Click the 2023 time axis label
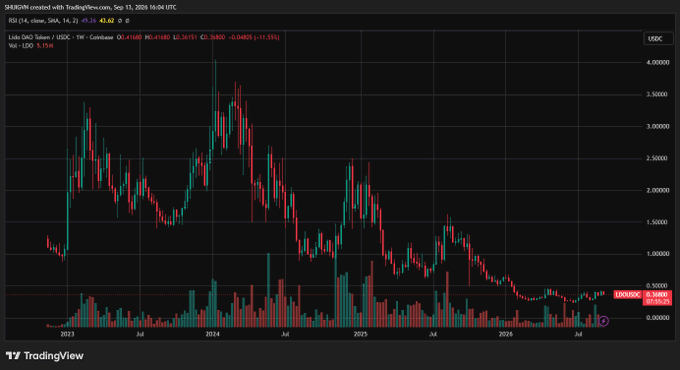 pos(67,334)
